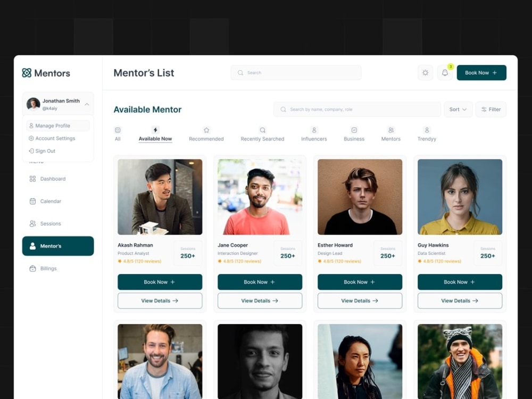Select Mentor's in sidebar
Image resolution: width=532 pixels, height=399 pixels.
[58, 246]
